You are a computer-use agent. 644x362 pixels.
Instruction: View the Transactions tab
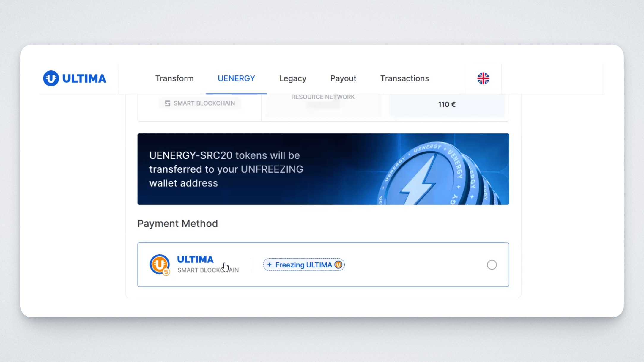(x=404, y=78)
